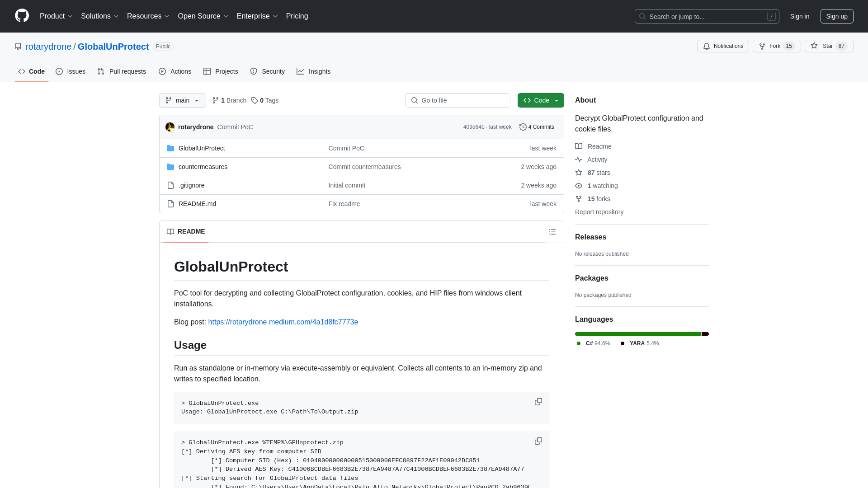This screenshot has width=868, height=488.
Task: Click the Search or jump to field
Action: click(707, 16)
